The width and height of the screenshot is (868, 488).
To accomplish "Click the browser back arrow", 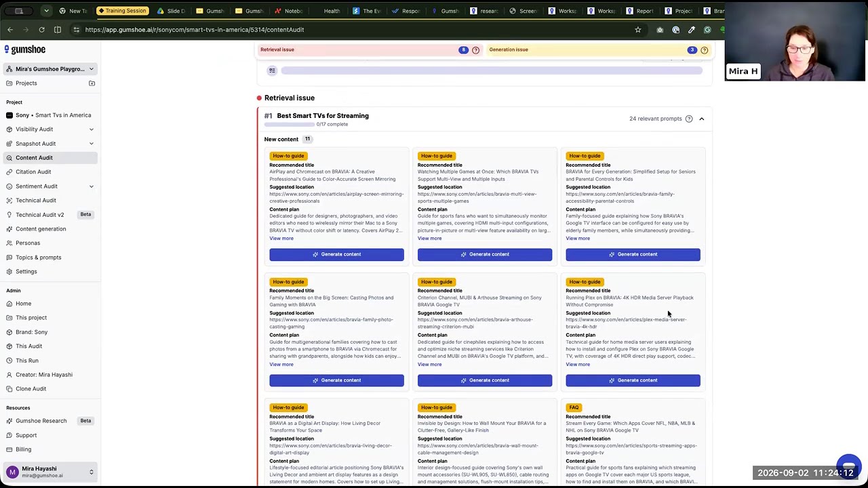I will 10,30.
